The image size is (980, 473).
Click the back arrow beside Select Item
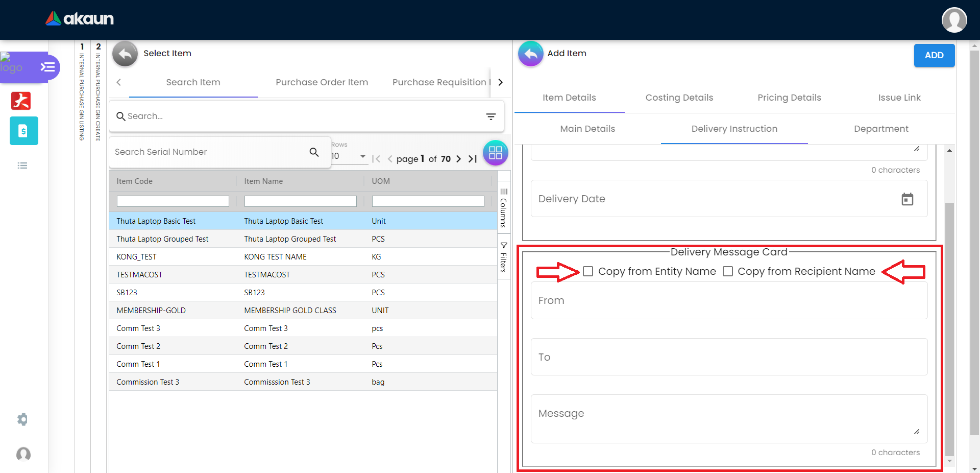[x=125, y=54]
